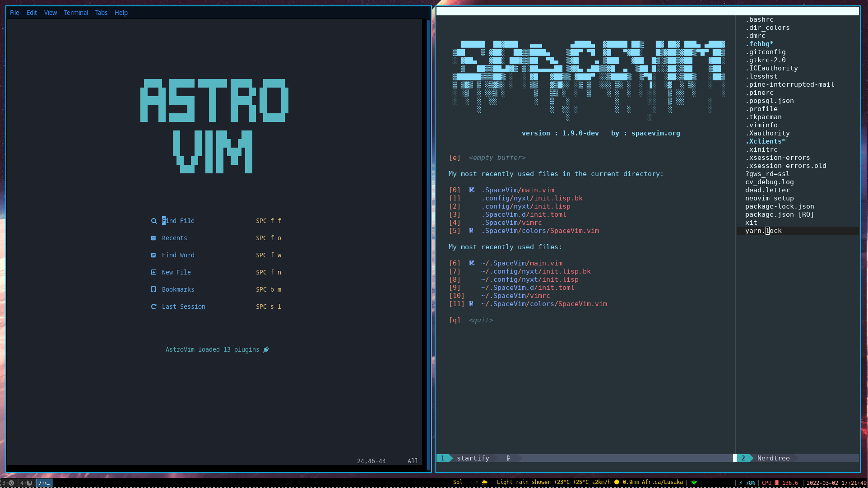The width and height of the screenshot is (868, 488).
Task: Click the Find Word icon
Action: (153, 256)
